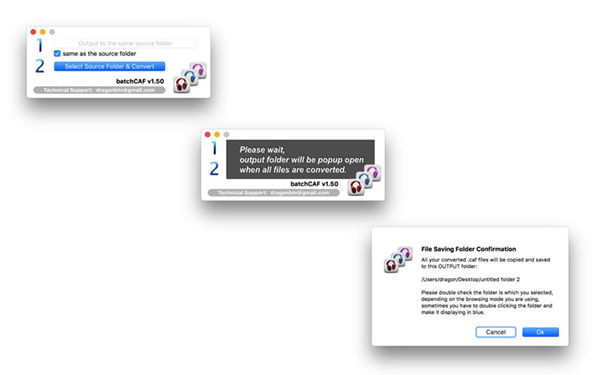This screenshot has width=600, height=375.
Task: Click Technical Support email bar in first window
Action: [x=99, y=90]
